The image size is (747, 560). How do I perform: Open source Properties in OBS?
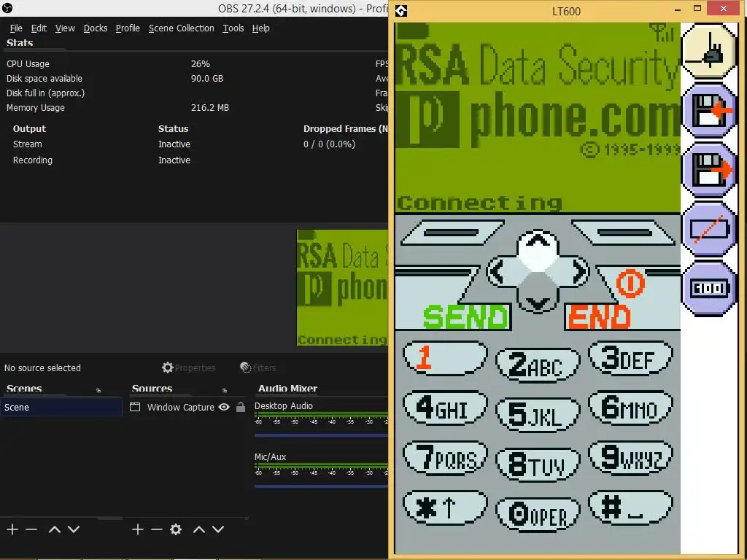click(x=189, y=367)
